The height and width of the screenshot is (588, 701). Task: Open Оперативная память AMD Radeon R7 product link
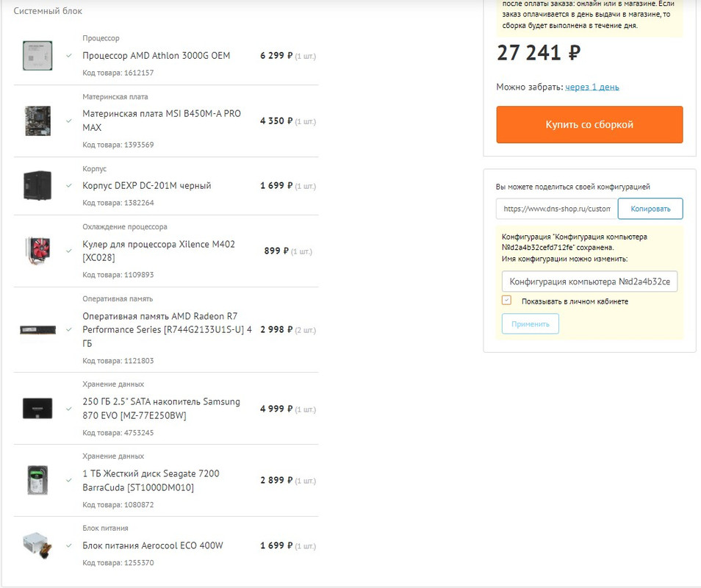point(168,330)
